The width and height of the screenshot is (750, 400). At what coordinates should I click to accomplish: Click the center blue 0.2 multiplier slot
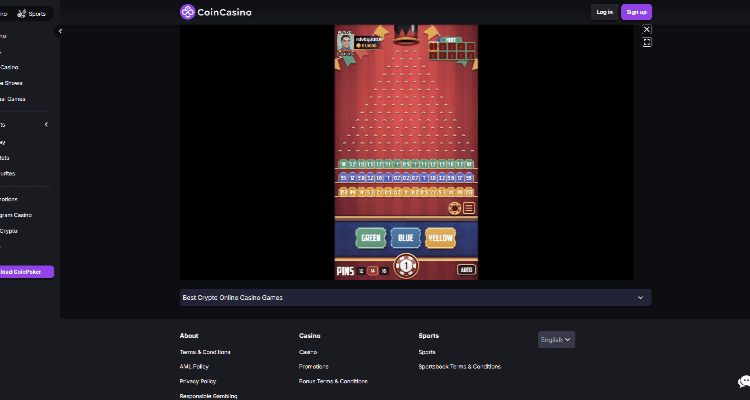[406, 178]
